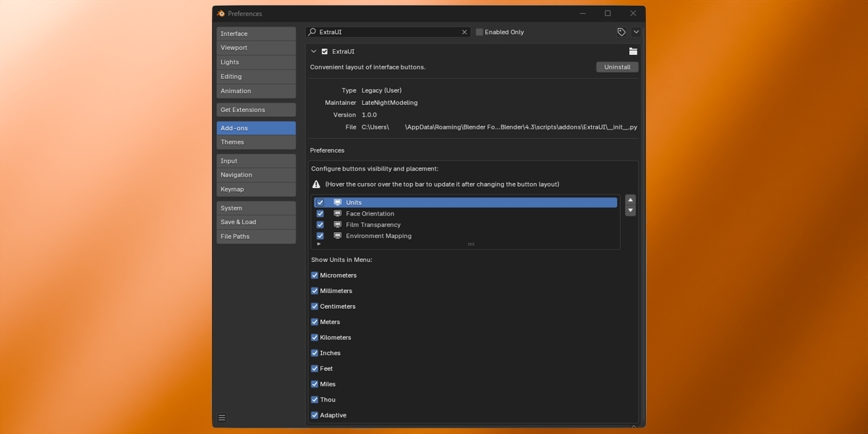Toggle the Kilometers unit checkbox

[x=315, y=338]
